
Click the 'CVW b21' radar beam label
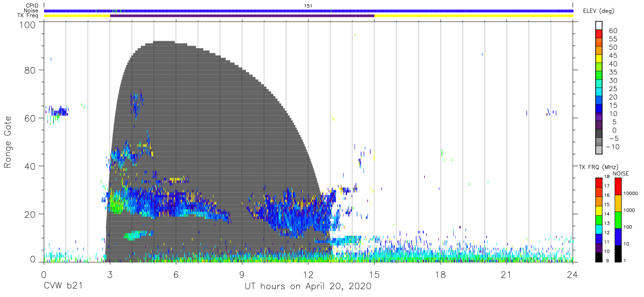coord(63,287)
